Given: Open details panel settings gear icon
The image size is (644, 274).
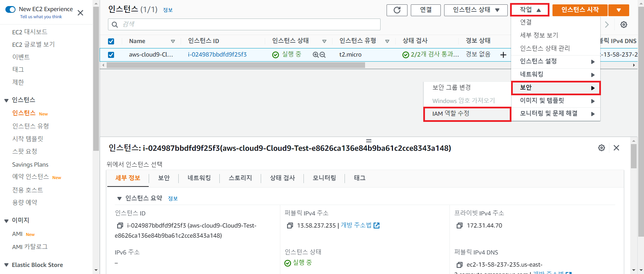Looking at the screenshot, I should coord(602,148).
